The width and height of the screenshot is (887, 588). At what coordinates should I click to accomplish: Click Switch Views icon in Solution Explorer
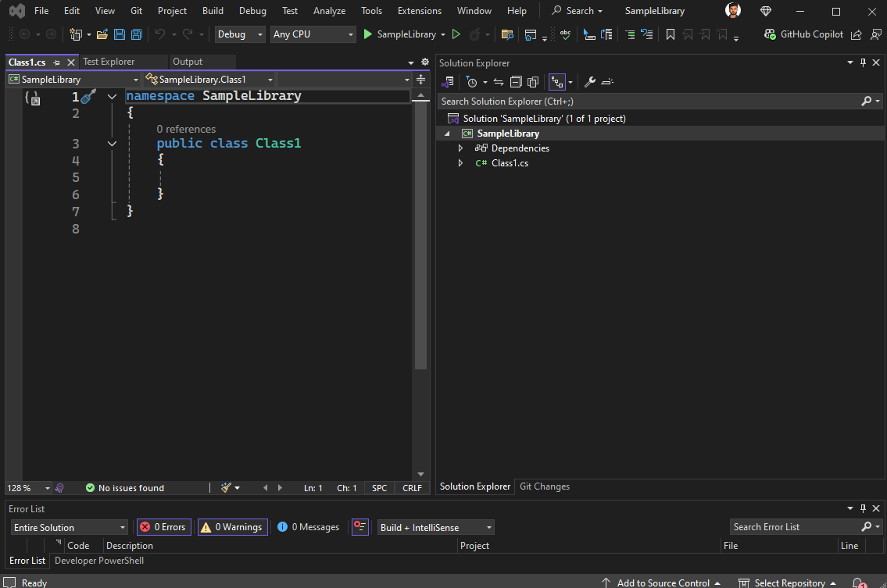coord(448,82)
